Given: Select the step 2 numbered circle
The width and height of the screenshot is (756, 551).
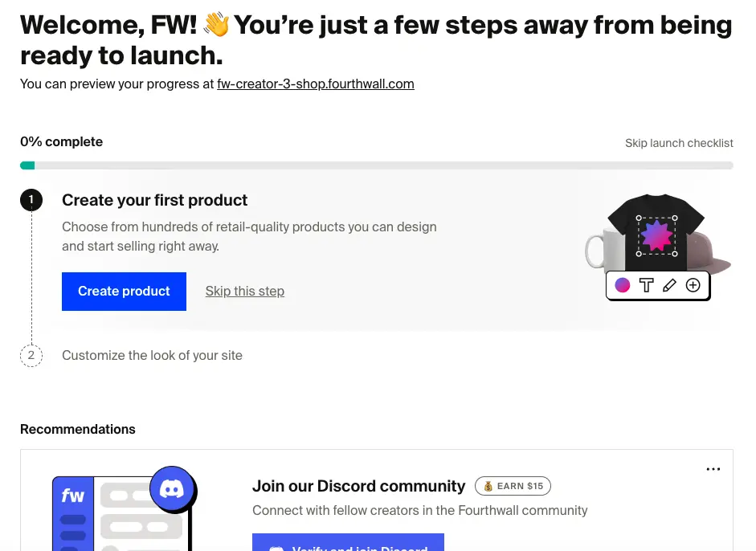Looking at the screenshot, I should point(31,355).
